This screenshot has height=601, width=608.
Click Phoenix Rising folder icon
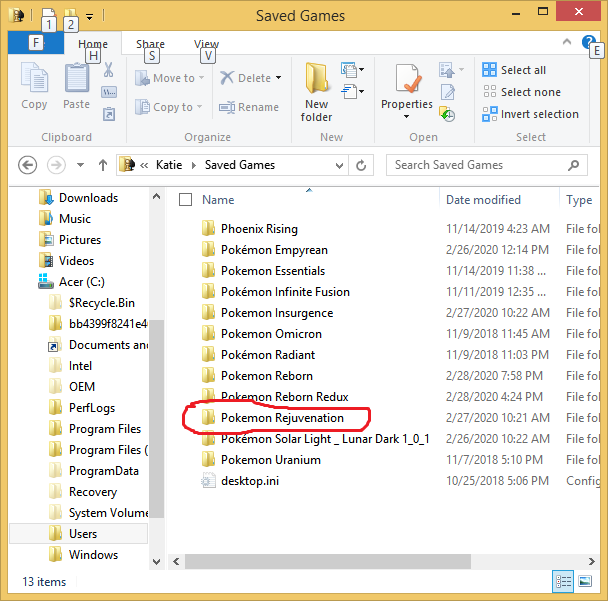208,228
